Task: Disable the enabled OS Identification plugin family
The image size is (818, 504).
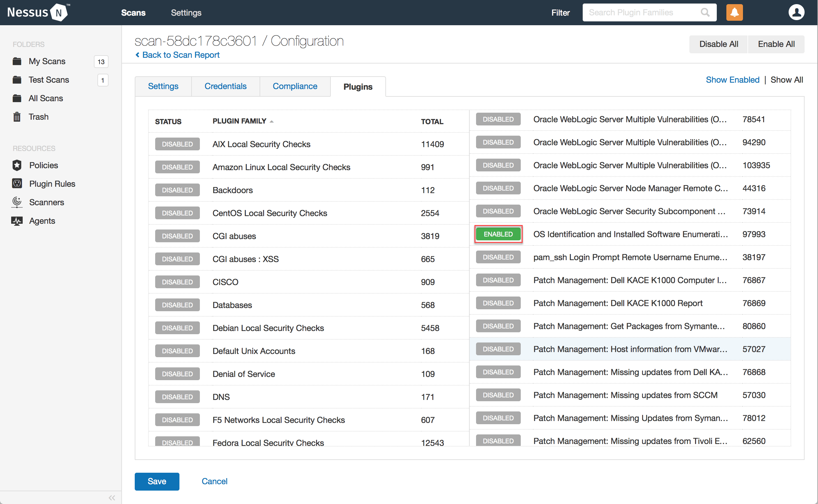Action: (498, 234)
